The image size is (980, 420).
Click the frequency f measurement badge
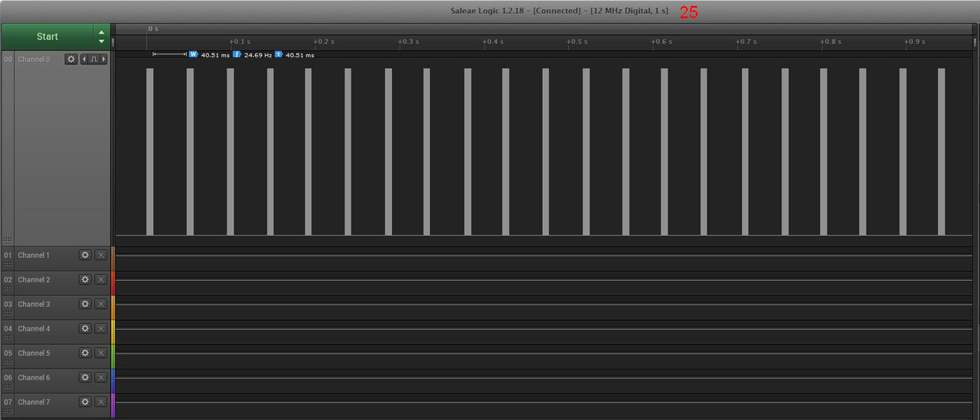[x=237, y=54]
